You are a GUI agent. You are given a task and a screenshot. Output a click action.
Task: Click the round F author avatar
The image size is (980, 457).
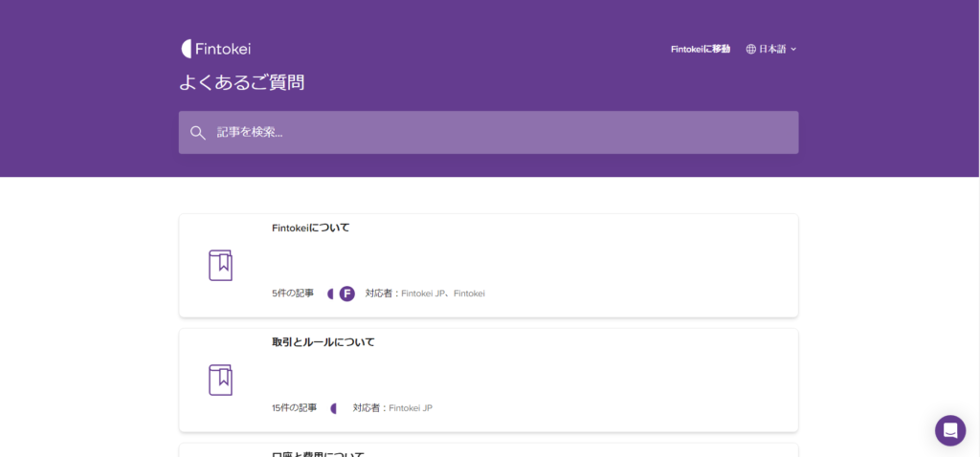coord(346,294)
